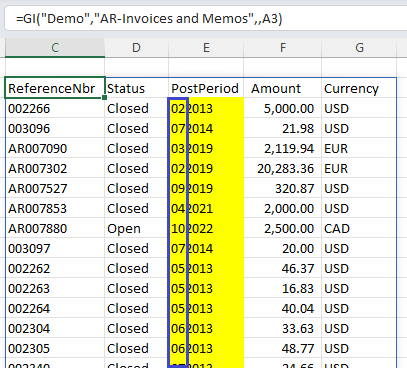Select the ReferenceNbr header cell
Viewport: 407px width, 368px height.
(x=55, y=88)
